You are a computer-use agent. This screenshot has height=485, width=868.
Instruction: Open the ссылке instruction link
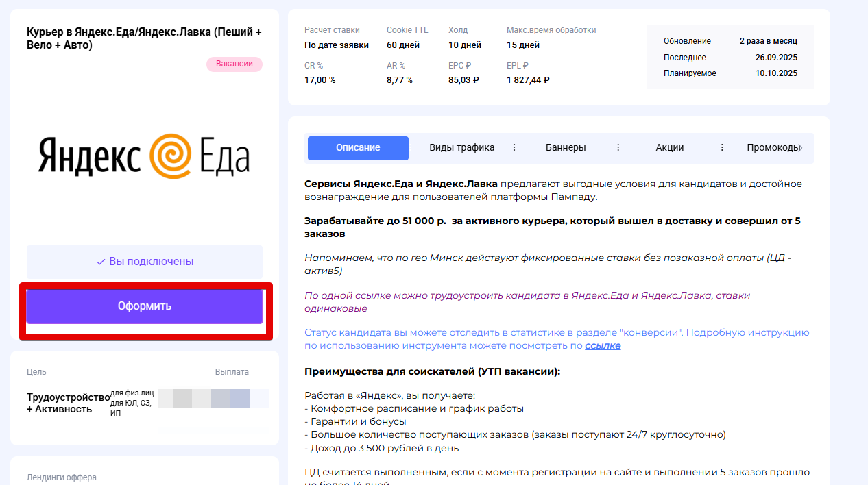click(603, 346)
